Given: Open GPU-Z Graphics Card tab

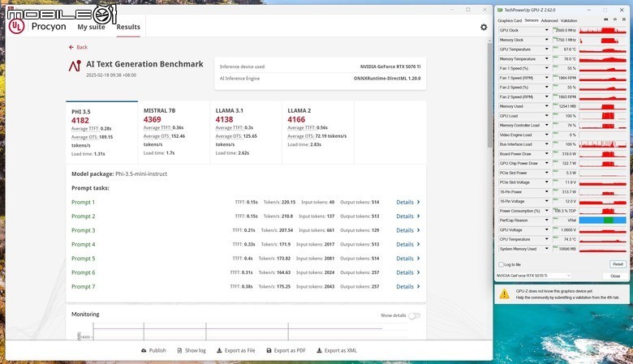Looking at the screenshot, I should (x=510, y=20).
